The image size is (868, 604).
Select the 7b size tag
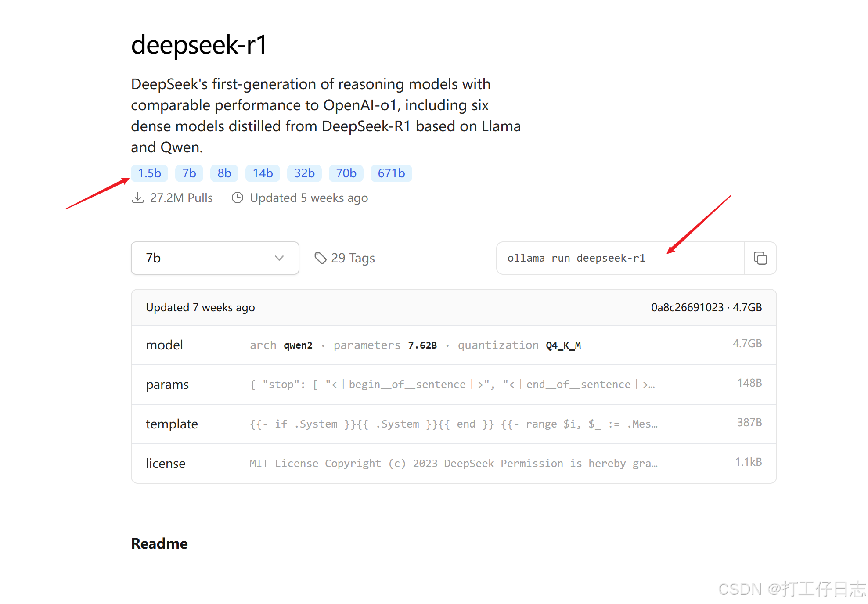pyautogui.click(x=189, y=173)
